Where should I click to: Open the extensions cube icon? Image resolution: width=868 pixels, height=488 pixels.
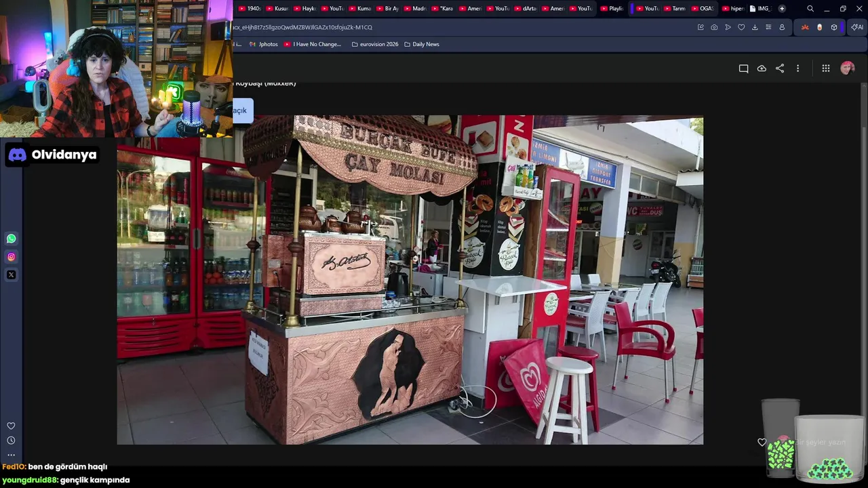click(834, 27)
